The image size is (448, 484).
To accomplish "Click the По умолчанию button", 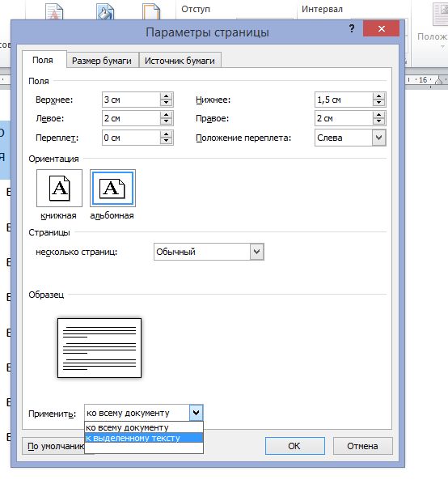I will point(53,446).
